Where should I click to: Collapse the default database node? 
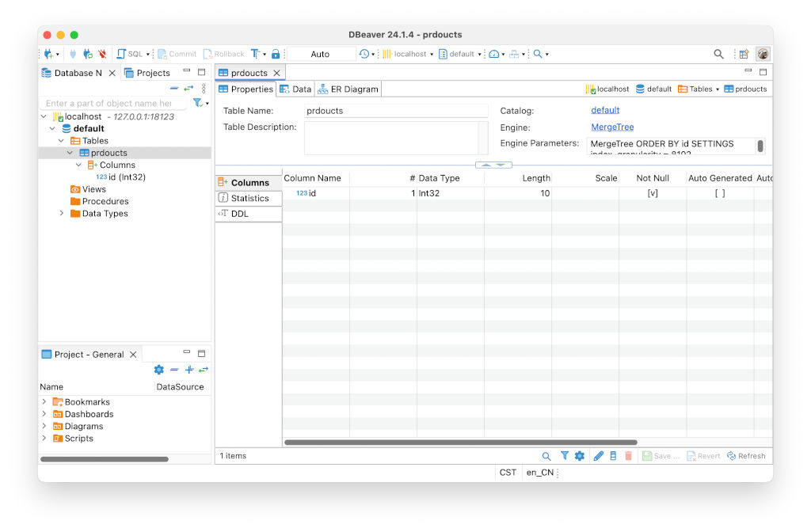click(x=52, y=129)
